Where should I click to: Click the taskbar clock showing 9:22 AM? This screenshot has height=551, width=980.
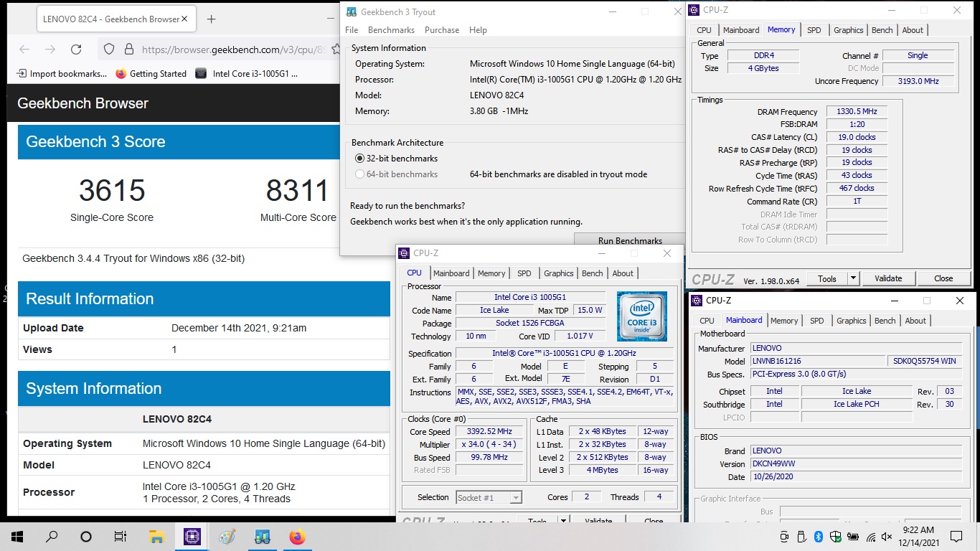[918, 537]
